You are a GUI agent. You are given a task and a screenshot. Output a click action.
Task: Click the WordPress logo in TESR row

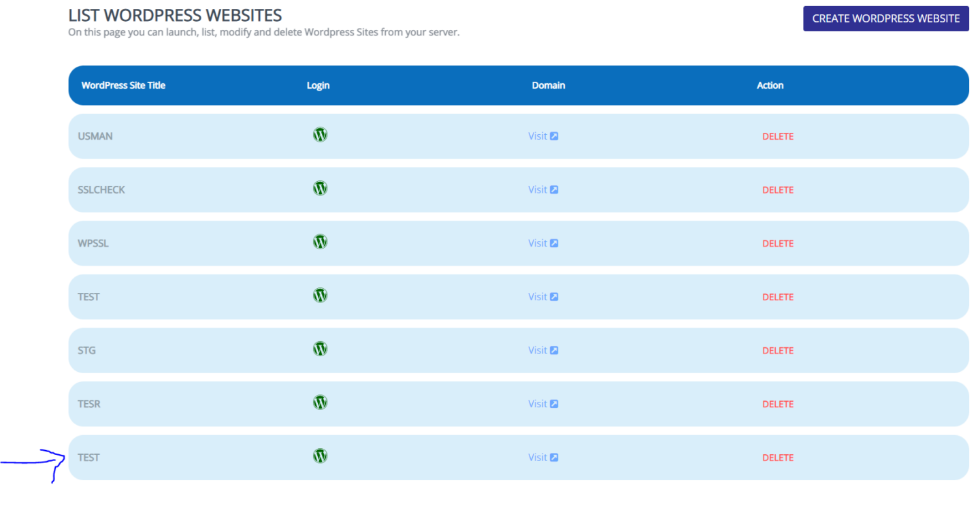[x=320, y=402]
